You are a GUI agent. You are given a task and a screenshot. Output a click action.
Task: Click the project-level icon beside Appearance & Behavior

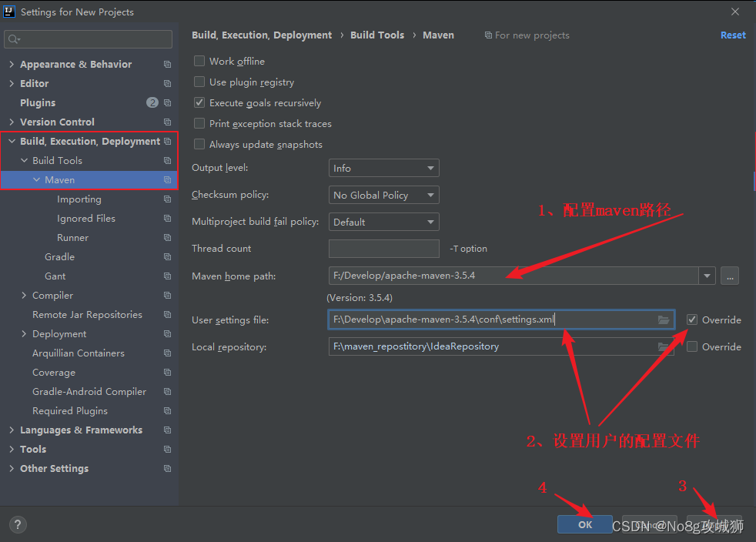point(167,64)
